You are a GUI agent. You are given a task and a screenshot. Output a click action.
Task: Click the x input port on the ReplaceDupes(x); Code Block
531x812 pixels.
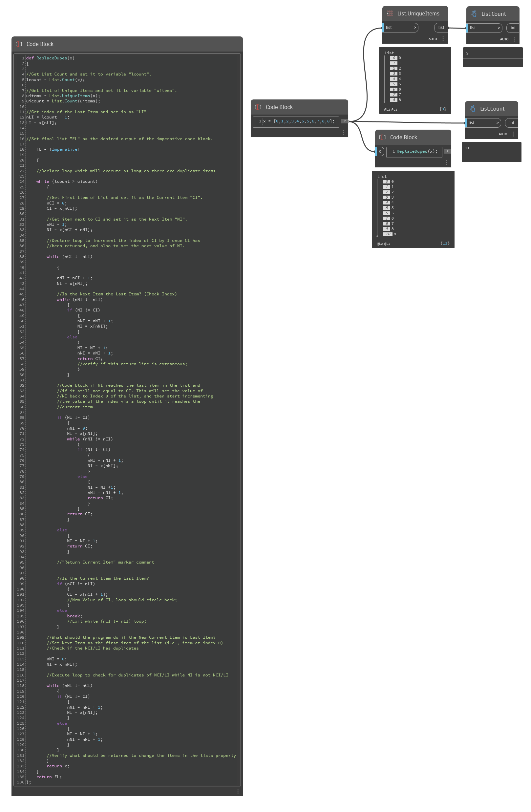point(380,152)
